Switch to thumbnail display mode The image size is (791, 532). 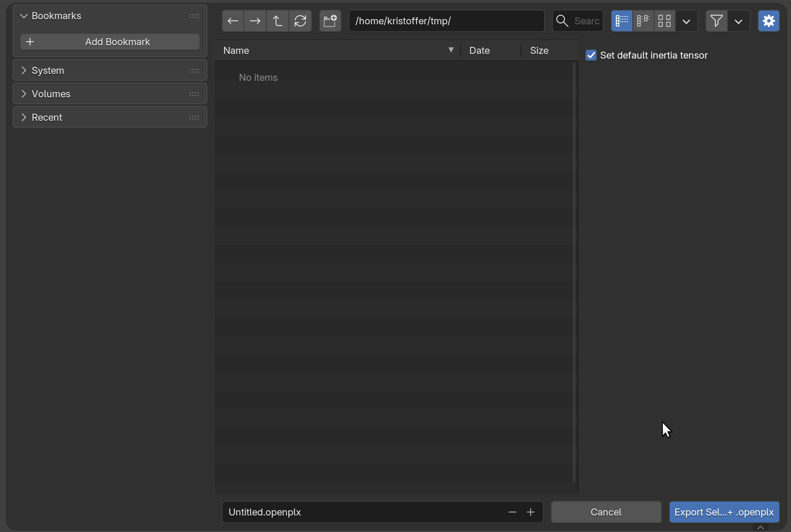[x=665, y=21]
